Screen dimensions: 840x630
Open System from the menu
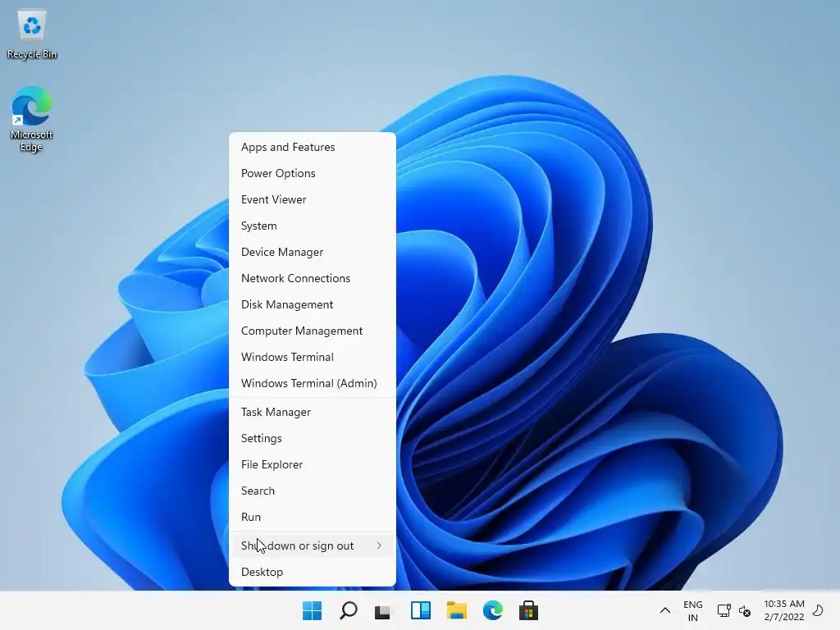(x=313, y=226)
